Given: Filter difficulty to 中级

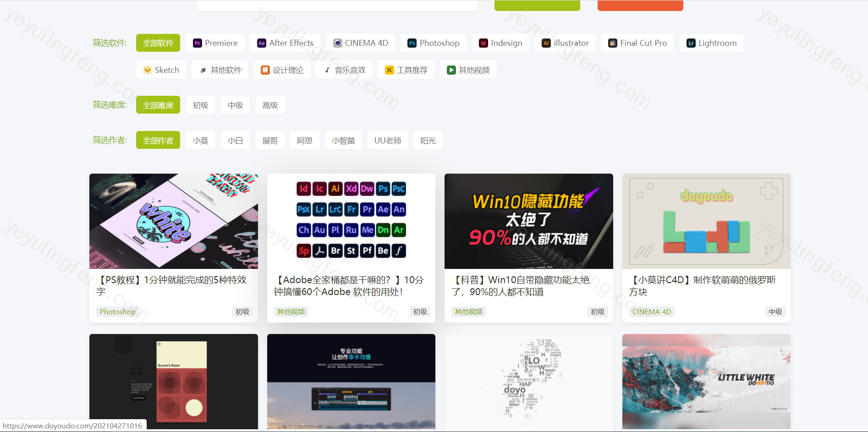Looking at the screenshot, I should pos(235,105).
